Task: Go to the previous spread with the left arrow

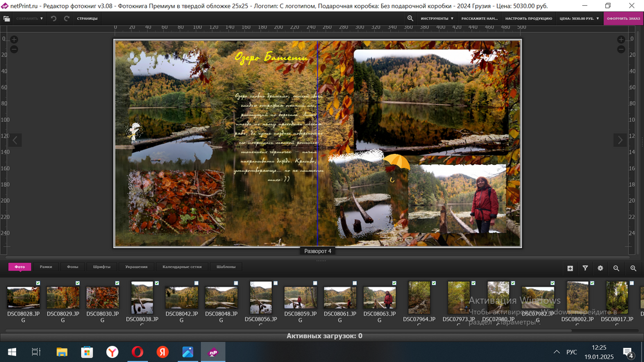Action: point(15,140)
